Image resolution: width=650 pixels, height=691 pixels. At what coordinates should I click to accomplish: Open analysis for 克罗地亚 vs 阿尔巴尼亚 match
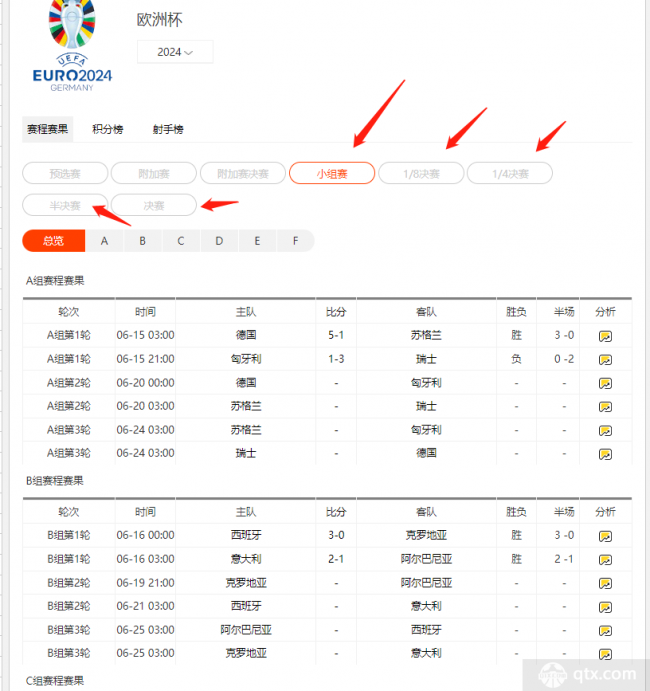tap(605, 583)
